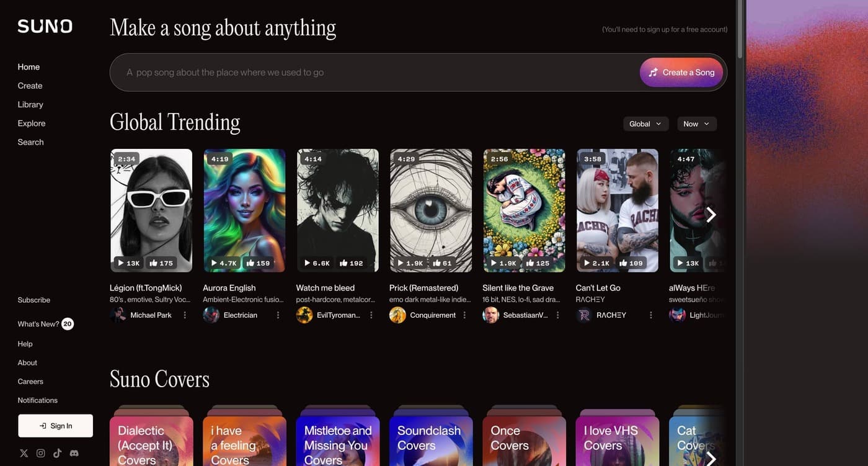The image size is (868, 466).
Task: Open the Careers link
Action: click(x=30, y=382)
